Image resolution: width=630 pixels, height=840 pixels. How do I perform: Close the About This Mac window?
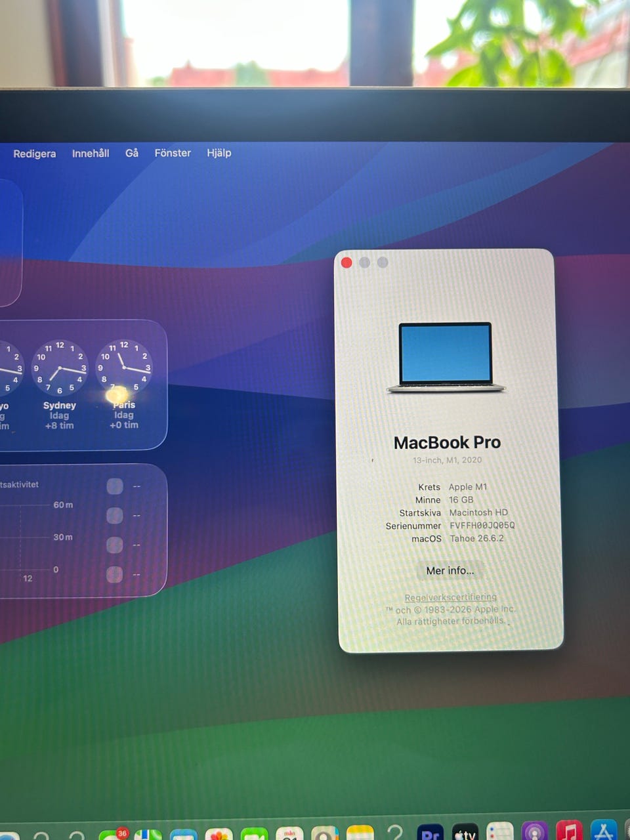click(346, 262)
